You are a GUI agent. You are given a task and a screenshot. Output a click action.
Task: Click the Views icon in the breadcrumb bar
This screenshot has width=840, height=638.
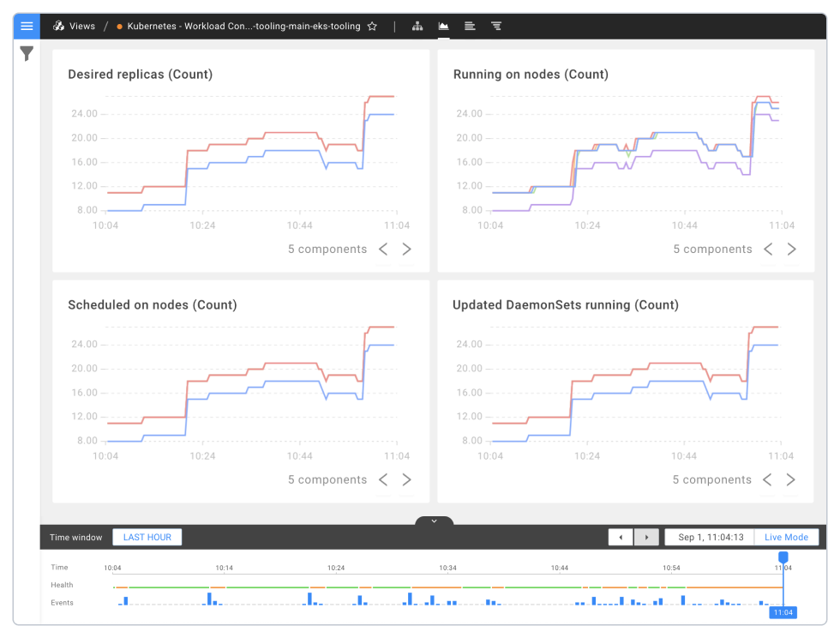tap(57, 26)
